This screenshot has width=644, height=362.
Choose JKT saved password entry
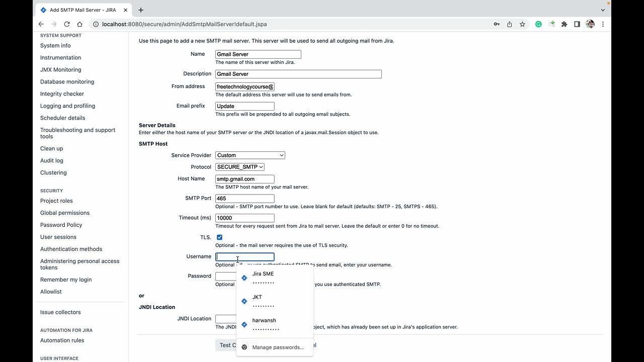pos(275,301)
